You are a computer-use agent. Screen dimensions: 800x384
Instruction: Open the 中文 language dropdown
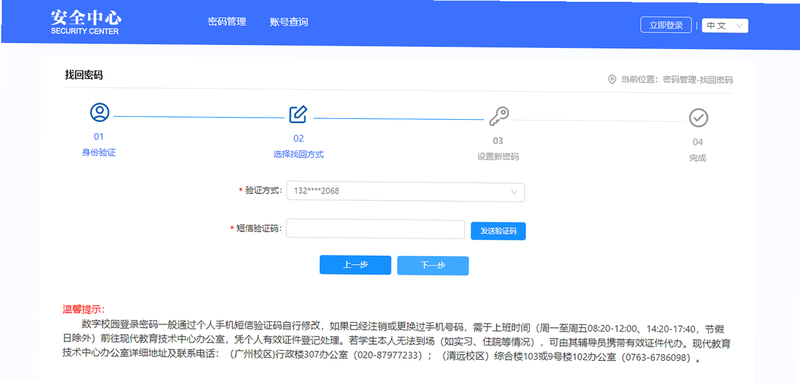tap(725, 25)
